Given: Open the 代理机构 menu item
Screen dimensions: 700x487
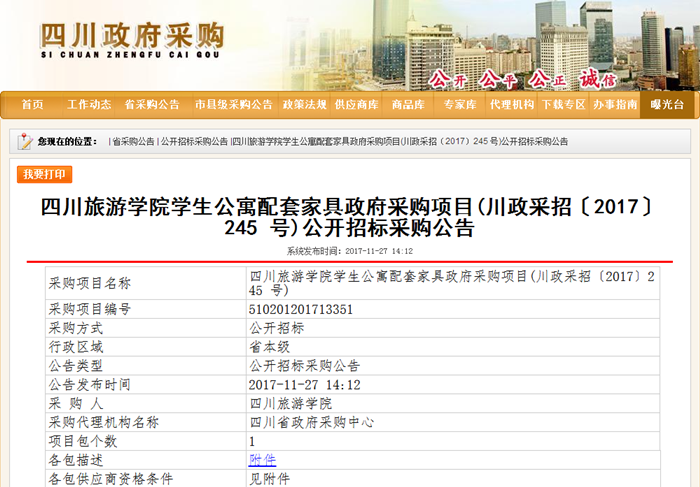Looking at the screenshot, I should [512, 104].
